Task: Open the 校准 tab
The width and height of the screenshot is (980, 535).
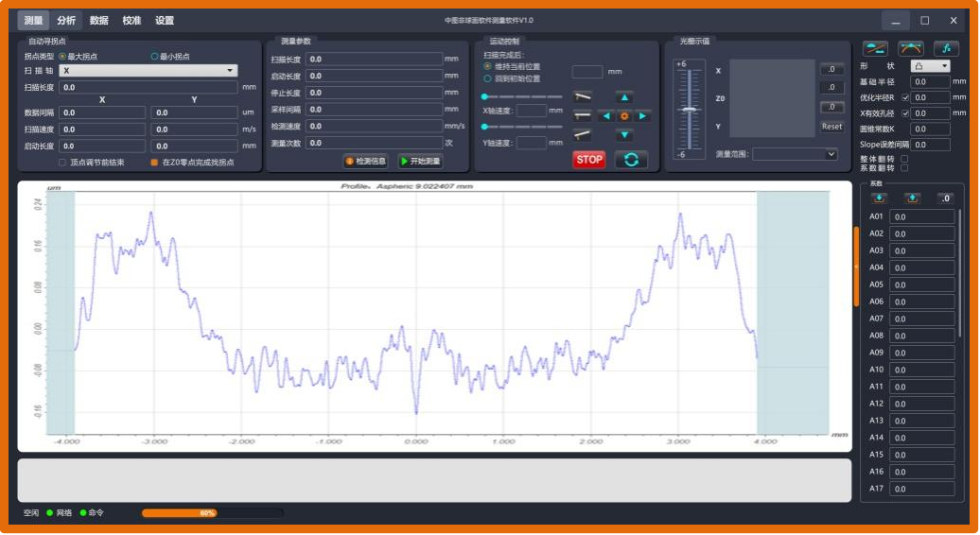Action: click(131, 20)
